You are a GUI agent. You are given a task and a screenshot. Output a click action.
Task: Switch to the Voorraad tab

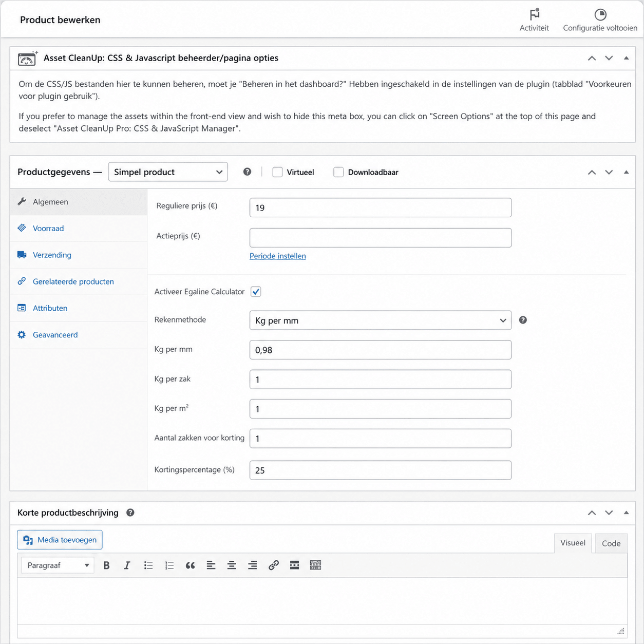(x=48, y=229)
